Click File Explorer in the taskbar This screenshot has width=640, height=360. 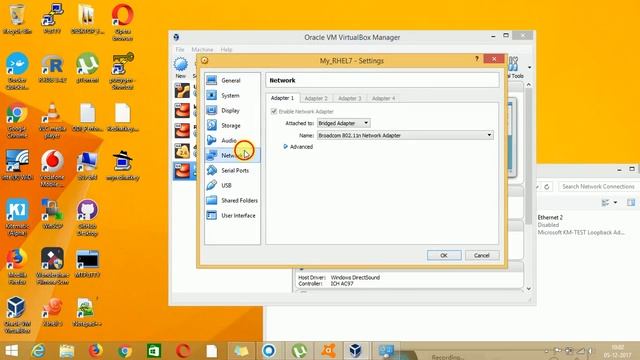67,351
